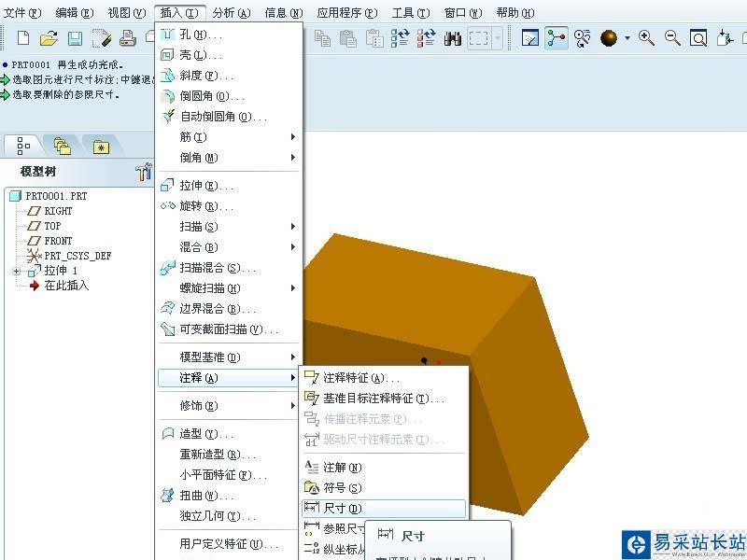Screen dimensions: 747x560
Task: Open the 工具(T) menu
Action: click(411, 13)
